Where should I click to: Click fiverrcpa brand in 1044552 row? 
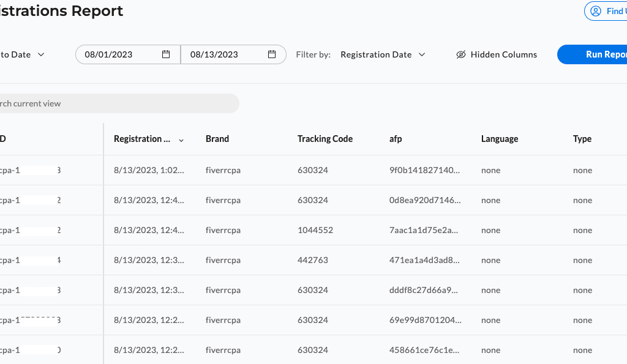[223, 230]
